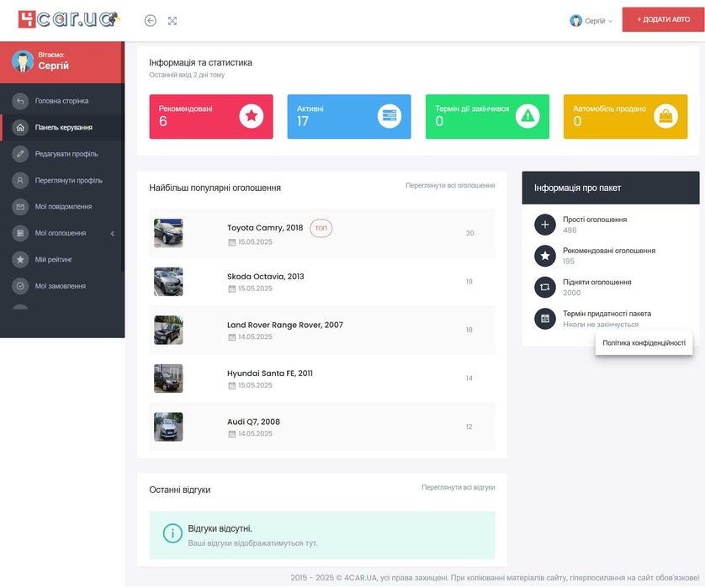Open Мої замовлення sidebar item
The height and width of the screenshot is (588, 705).
point(61,286)
